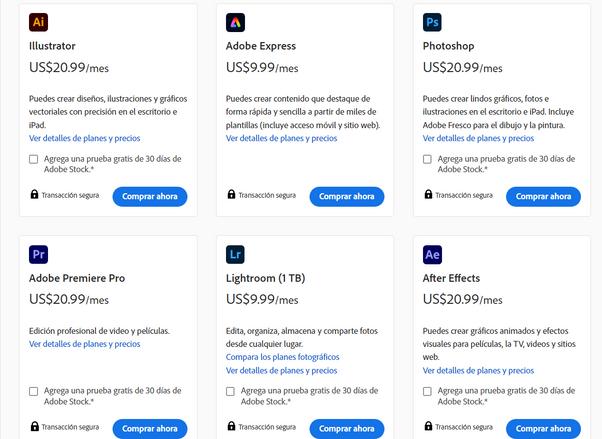This screenshot has width=602, height=439.
Task: Click the lock icon in Adobe Express card
Action: 231,195
